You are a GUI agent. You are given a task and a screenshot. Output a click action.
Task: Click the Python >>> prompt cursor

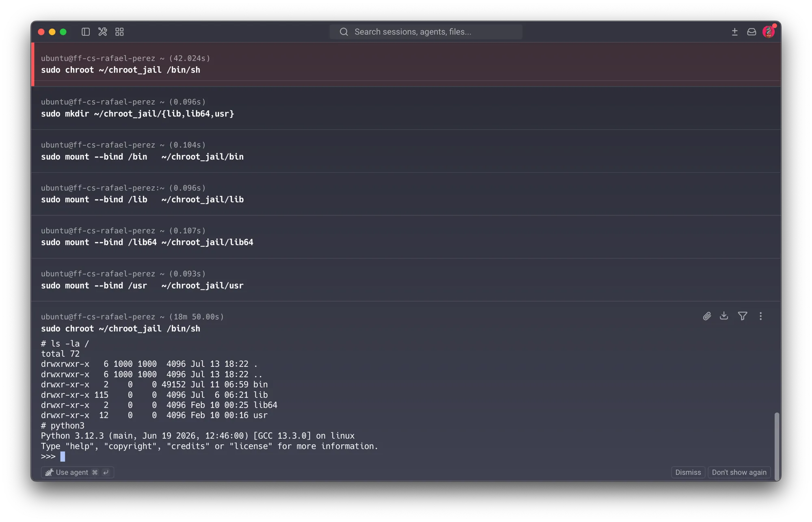63,457
